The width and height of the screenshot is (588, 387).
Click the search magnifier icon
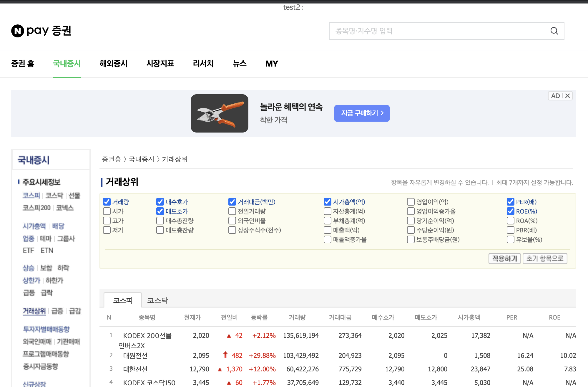pos(554,31)
